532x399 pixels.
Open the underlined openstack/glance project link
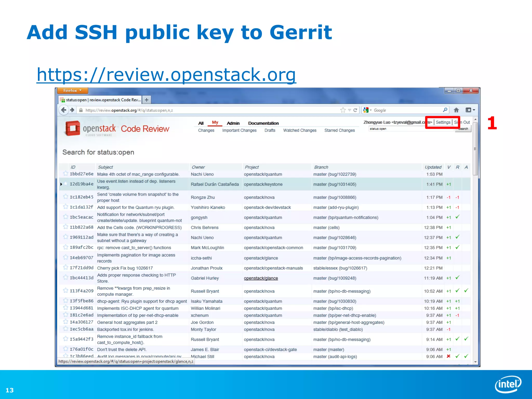[261, 278]
